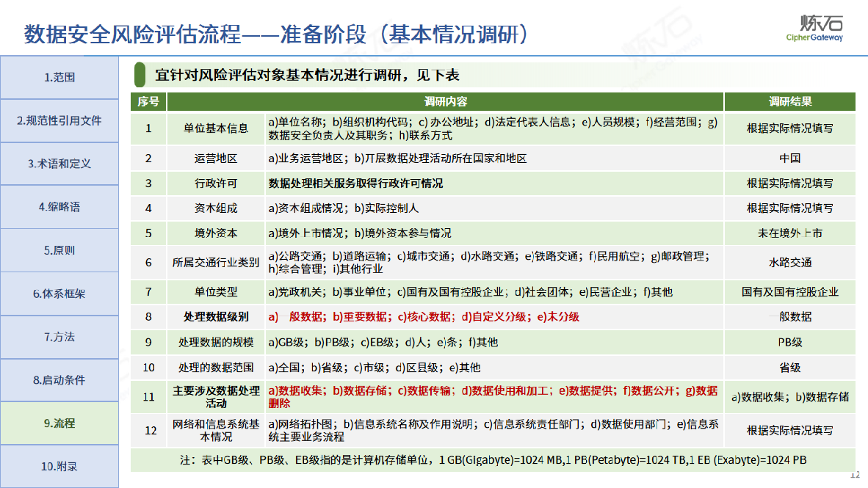Click the 资本组成 row label

(x=216, y=208)
